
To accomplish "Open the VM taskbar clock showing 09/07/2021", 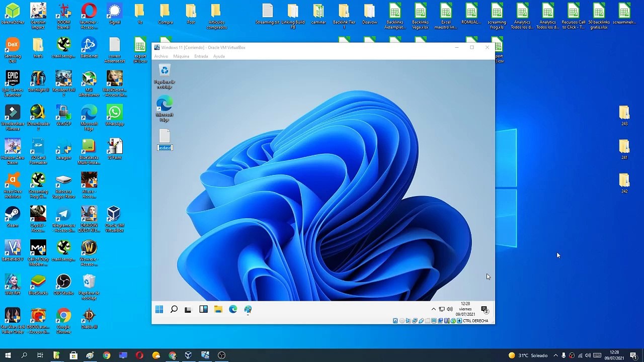I will coord(465,309).
